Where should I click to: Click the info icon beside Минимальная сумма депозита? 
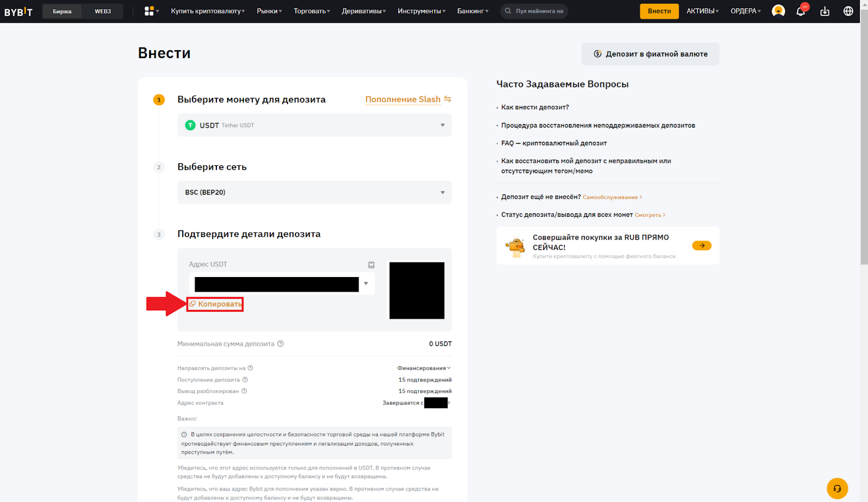(x=280, y=344)
